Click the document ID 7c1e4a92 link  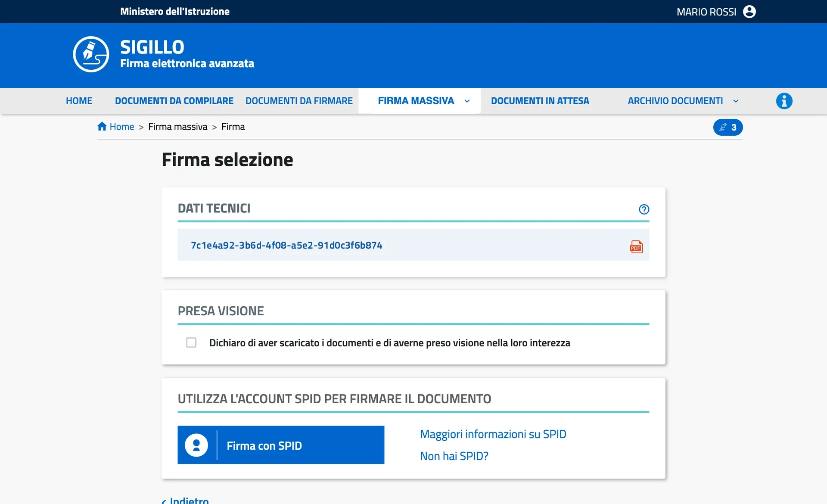(x=286, y=245)
